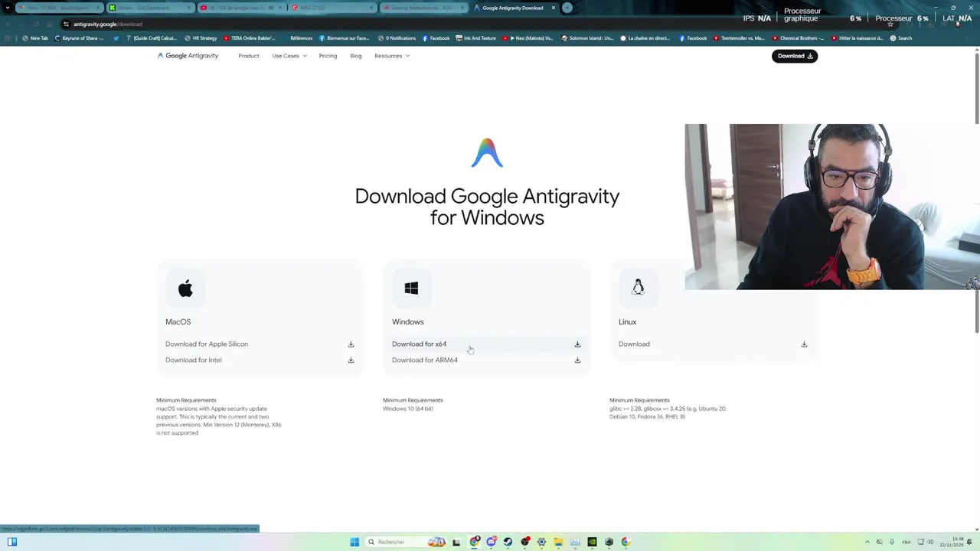980x551 pixels.
Task: Open Steam from the taskbar
Action: (x=508, y=542)
